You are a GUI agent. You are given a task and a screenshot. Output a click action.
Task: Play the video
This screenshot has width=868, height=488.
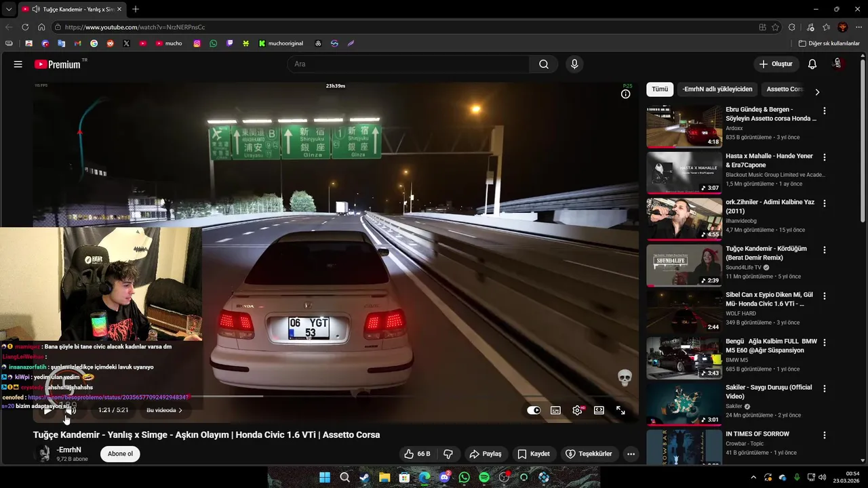pos(47,410)
